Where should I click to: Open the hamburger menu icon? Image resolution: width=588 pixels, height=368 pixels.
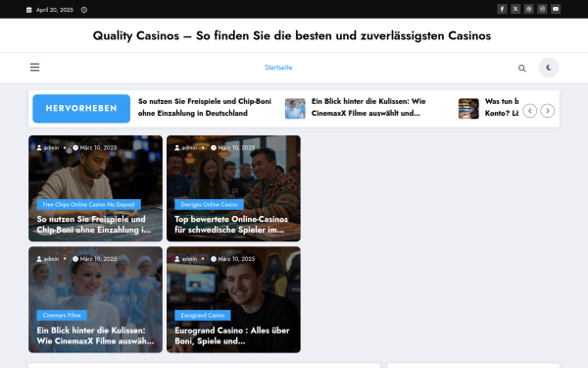pyautogui.click(x=35, y=67)
